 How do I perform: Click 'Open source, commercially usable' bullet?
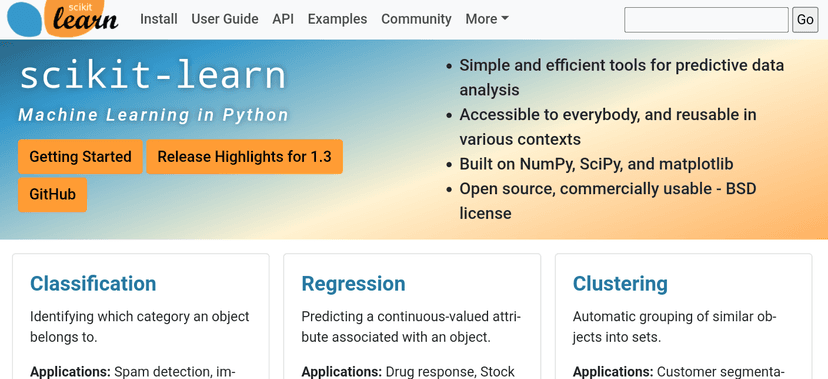click(608, 201)
